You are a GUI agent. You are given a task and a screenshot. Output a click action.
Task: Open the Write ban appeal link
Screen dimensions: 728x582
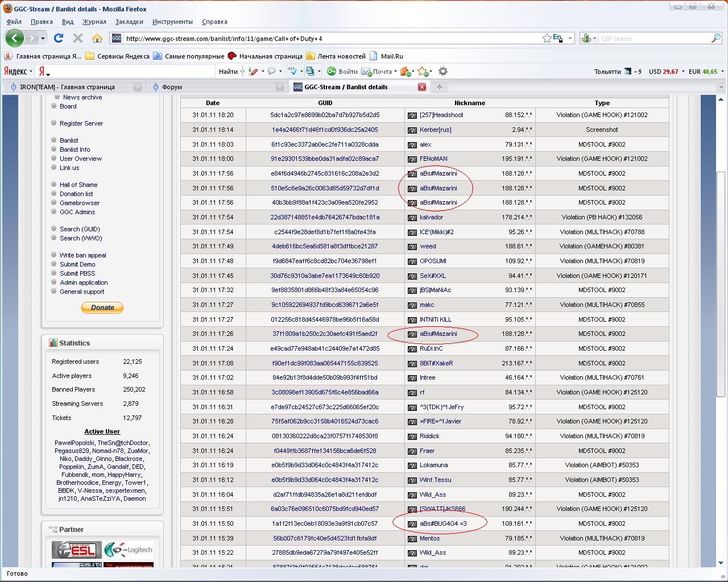82,255
